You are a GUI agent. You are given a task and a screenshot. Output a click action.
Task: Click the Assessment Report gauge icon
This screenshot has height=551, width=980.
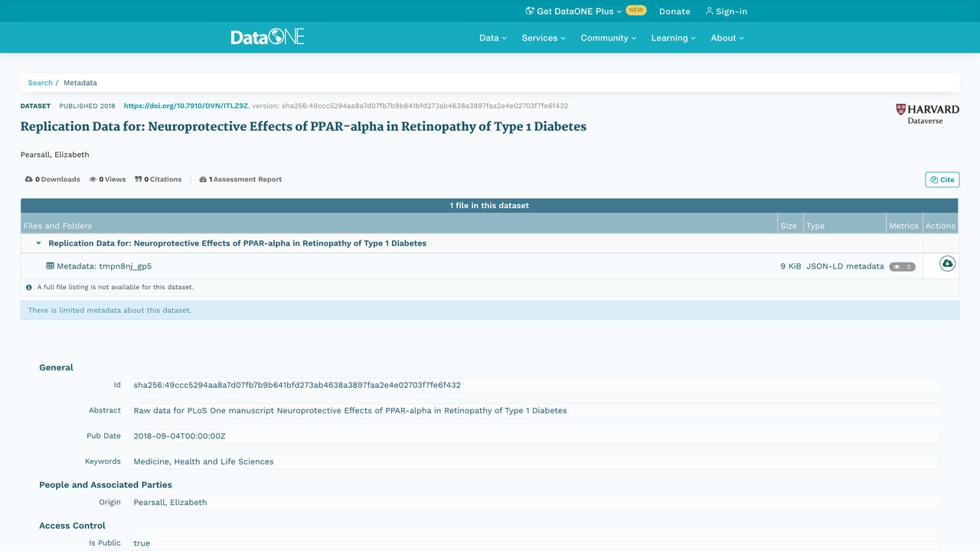click(x=203, y=179)
